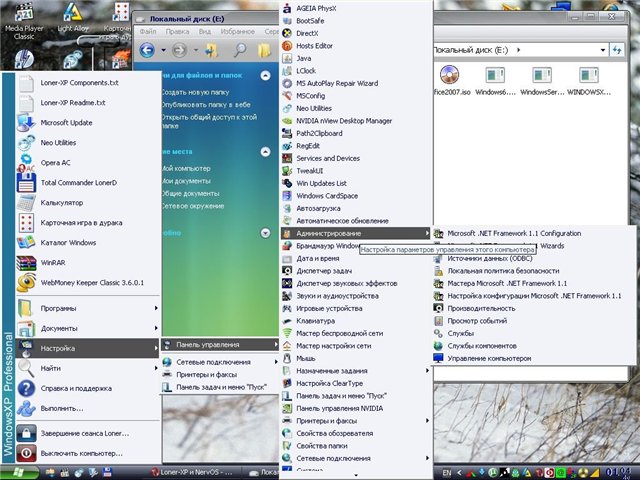Expand Назначенные задания submenu
Screen dimensions: 640x480
[356, 371]
